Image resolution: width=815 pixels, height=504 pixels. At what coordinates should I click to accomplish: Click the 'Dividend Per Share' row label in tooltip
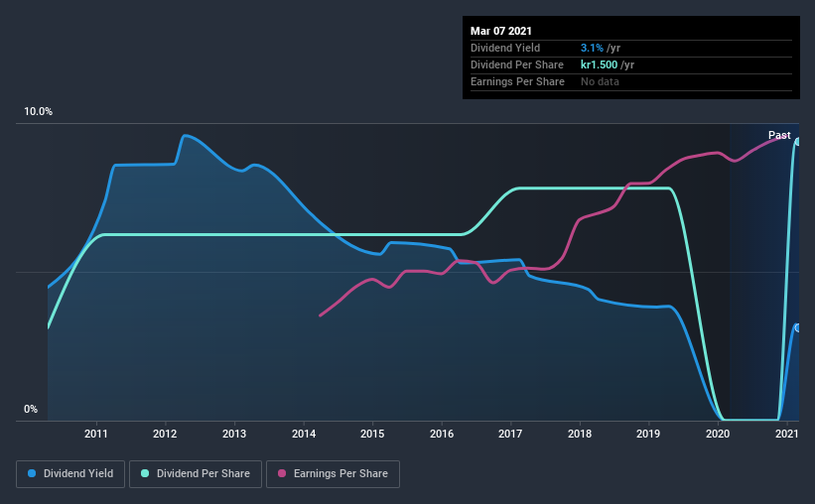pos(516,64)
